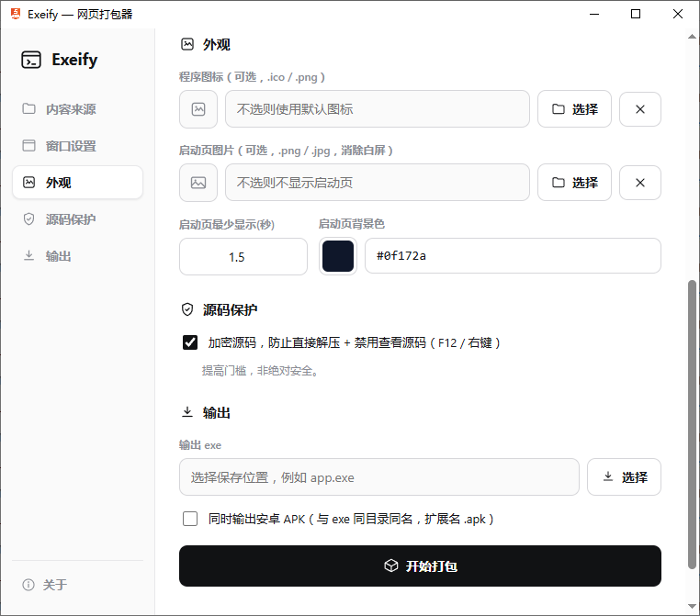Screen dimensions: 700x616
Task: Click the Exeify logo icon in the sidebar
Action: (31, 60)
